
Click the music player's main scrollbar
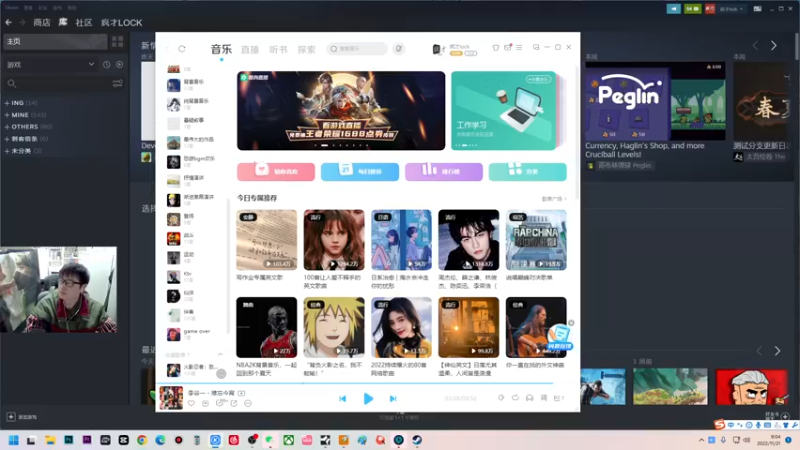577,133
